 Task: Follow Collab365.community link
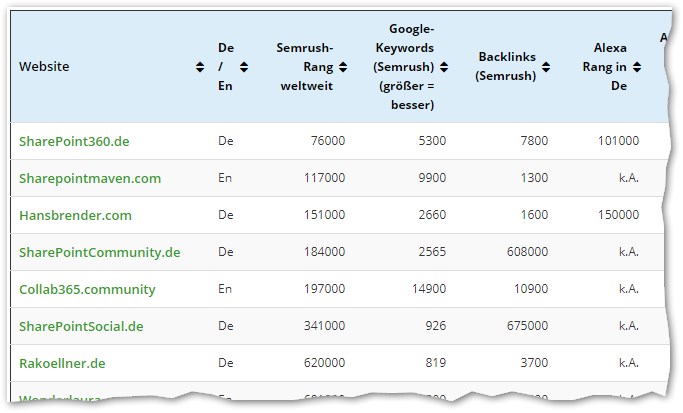87,289
